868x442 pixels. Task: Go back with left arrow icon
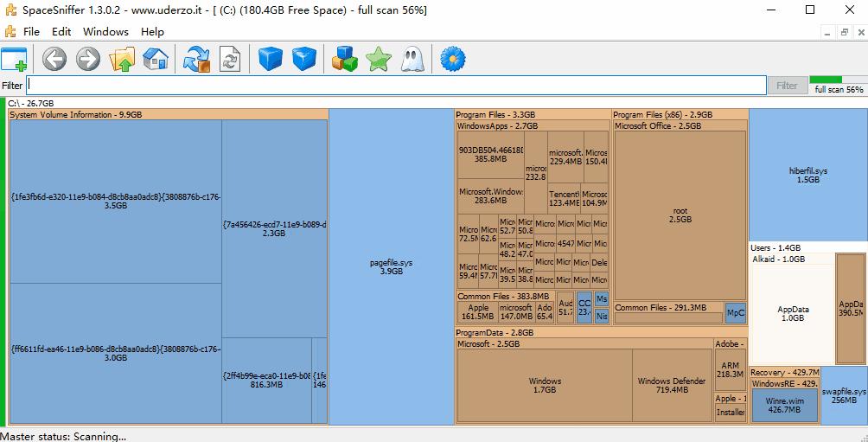pos(54,59)
